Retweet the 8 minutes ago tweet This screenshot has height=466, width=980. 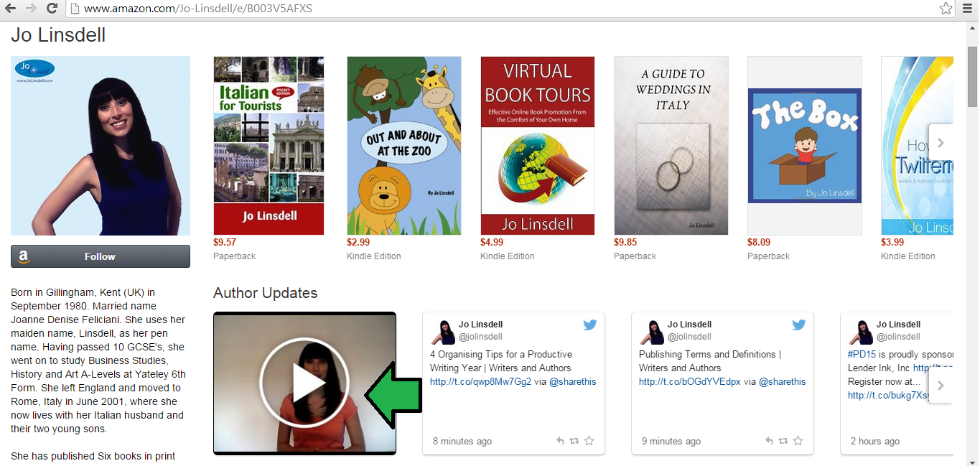click(x=574, y=441)
